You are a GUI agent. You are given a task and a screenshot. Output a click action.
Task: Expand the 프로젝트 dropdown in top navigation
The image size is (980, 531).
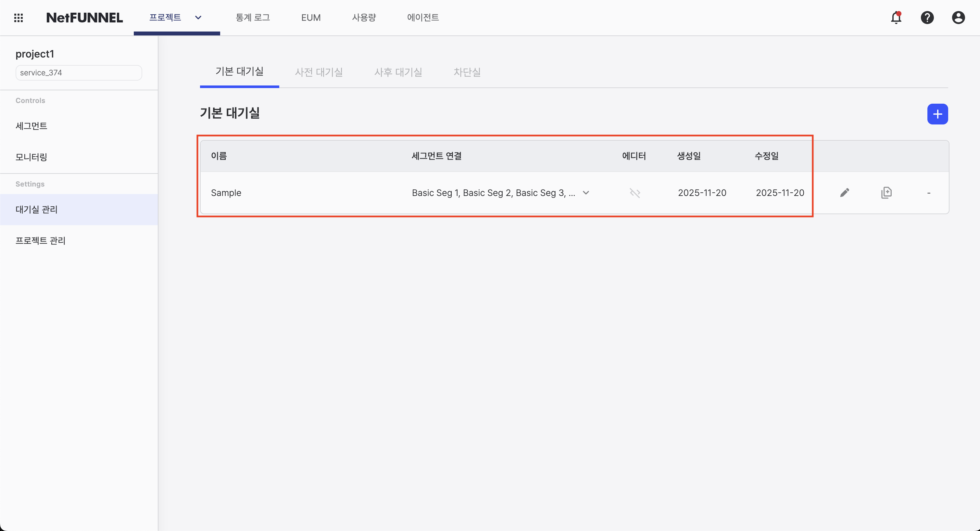coord(198,18)
